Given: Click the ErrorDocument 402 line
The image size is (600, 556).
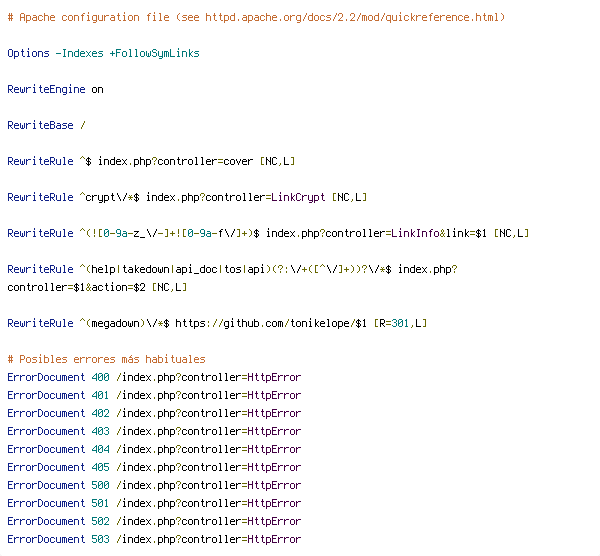Looking at the screenshot, I should coord(154,413).
